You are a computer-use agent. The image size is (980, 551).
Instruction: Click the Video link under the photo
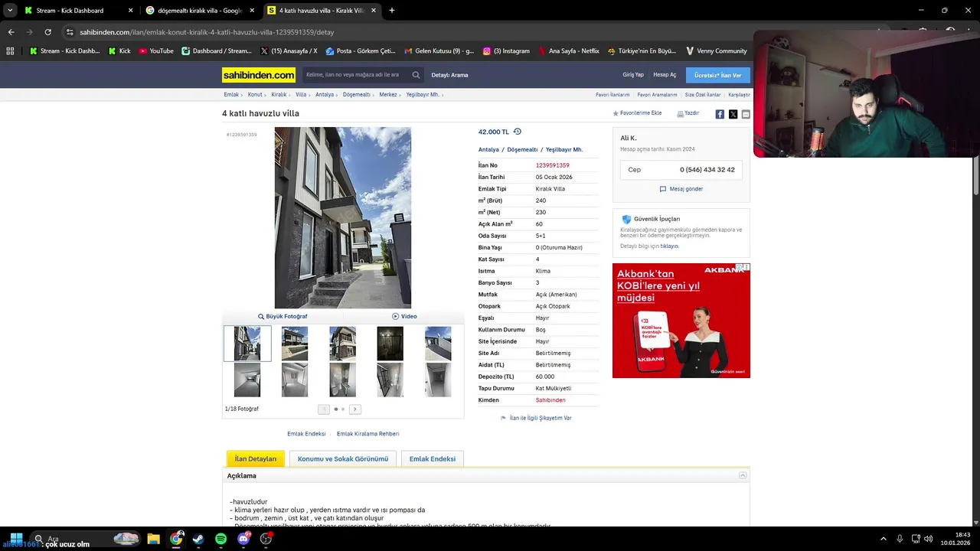click(404, 316)
